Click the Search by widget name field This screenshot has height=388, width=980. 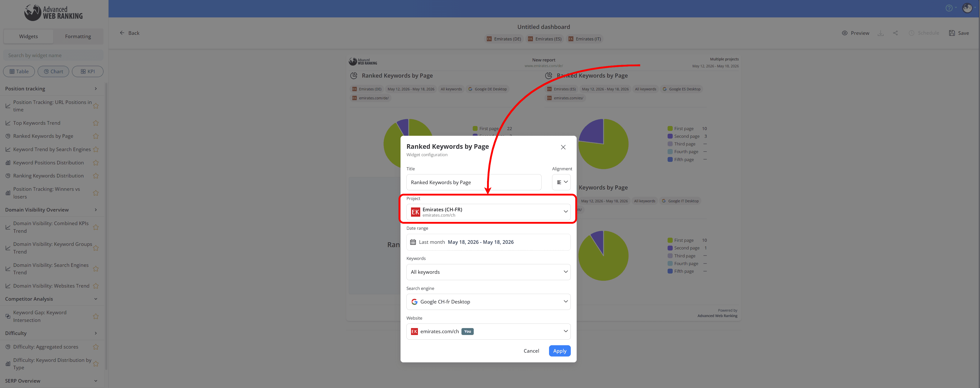53,56
